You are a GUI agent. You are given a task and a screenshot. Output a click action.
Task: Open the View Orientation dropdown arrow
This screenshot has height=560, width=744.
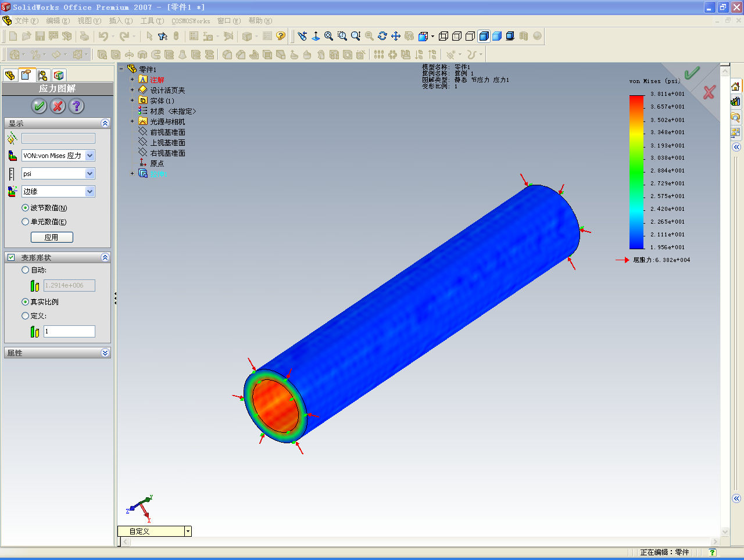click(x=433, y=36)
